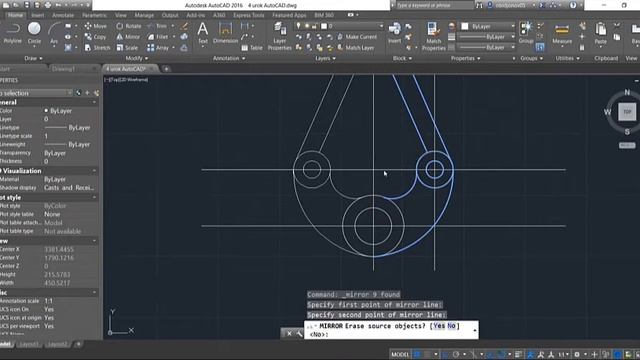640x360 pixels.
Task: Click the Move tool in Modify
Action: point(96,26)
